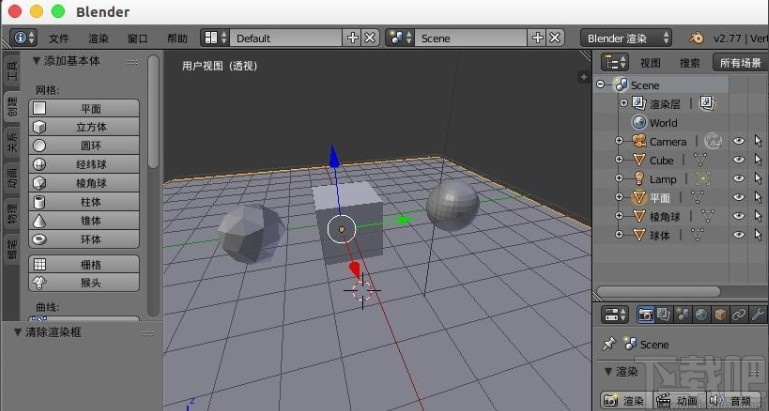Open the Outliner editor type selector

pyautogui.click(x=615, y=62)
